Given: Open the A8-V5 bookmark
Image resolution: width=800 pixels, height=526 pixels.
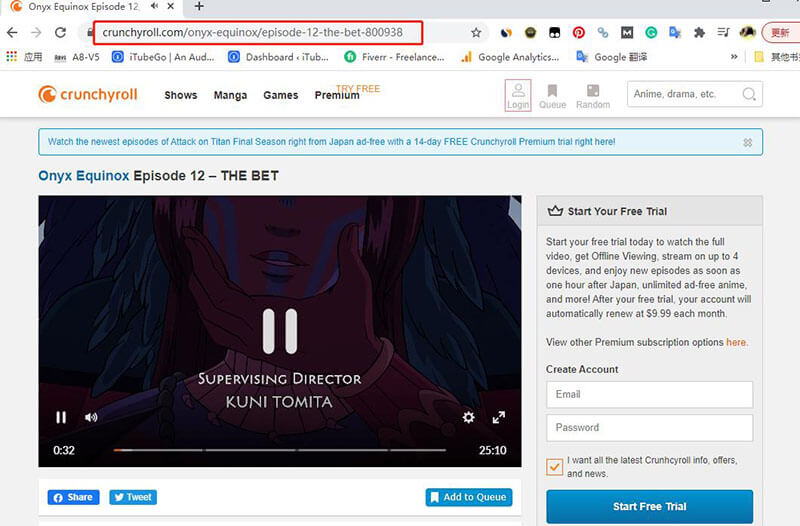Looking at the screenshot, I should tap(77, 57).
